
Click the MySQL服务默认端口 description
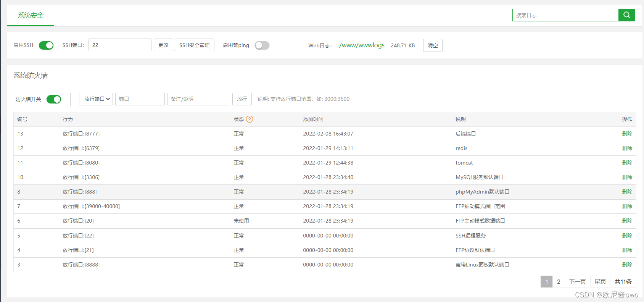coord(480,177)
